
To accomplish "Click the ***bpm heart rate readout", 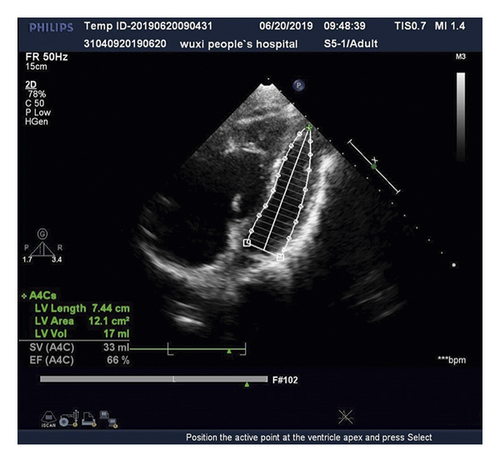I will coord(452,360).
